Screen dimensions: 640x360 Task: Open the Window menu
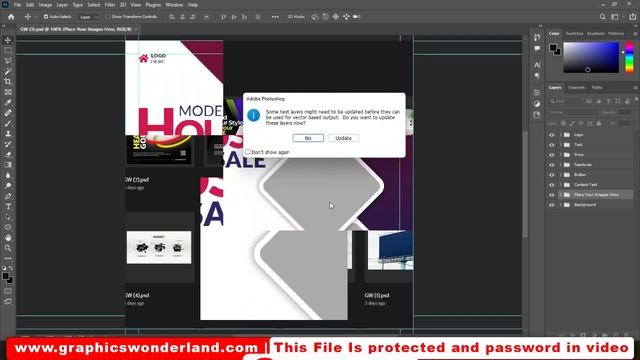pos(174,5)
